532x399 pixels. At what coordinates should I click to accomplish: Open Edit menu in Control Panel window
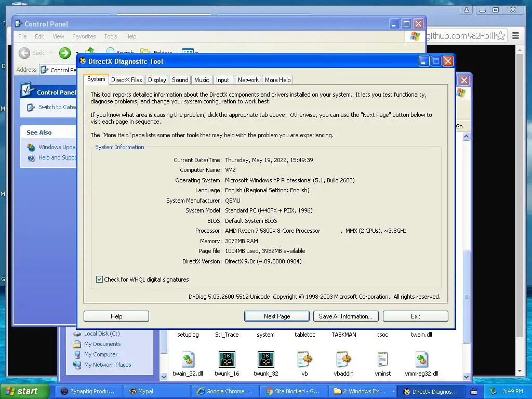39,36
